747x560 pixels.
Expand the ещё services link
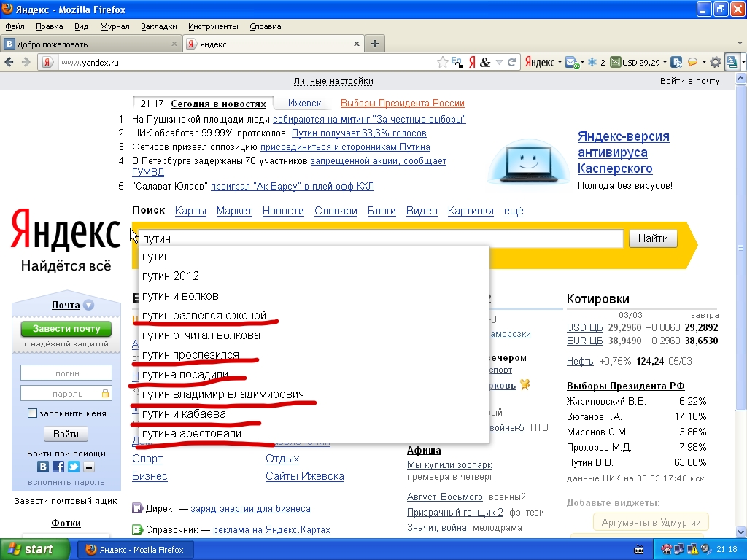coord(514,211)
